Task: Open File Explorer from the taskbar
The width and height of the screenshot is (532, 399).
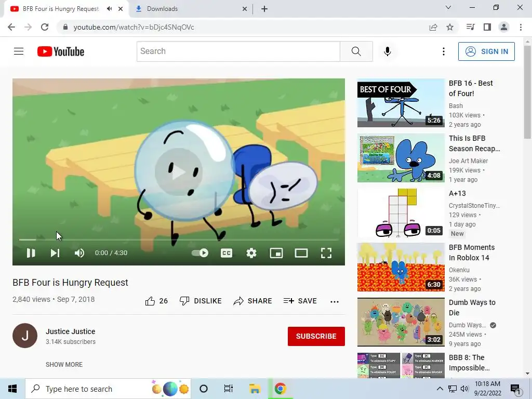Action: (x=255, y=389)
